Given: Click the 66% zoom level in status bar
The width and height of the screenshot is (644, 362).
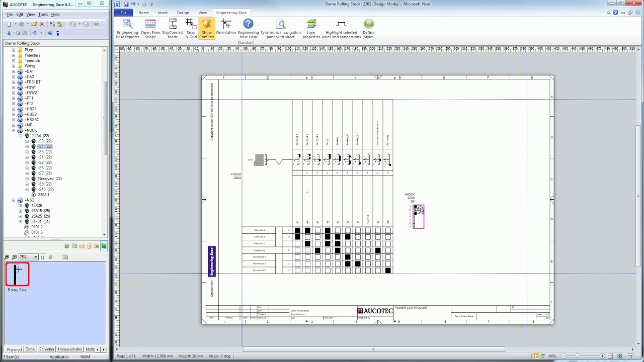Looking at the screenshot, I should click(552, 356).
